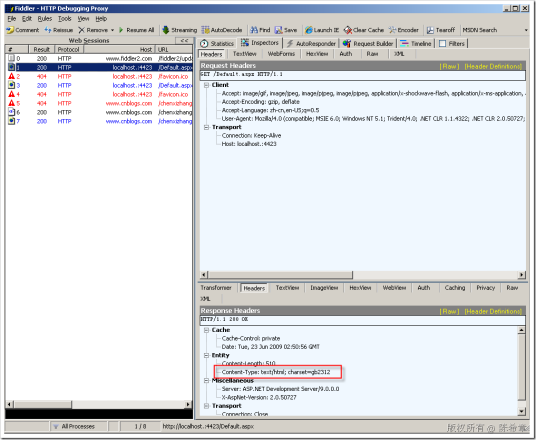Collapse the Cache response header group
The width and height of the screenshot is (536, 440).
point(206,330)
